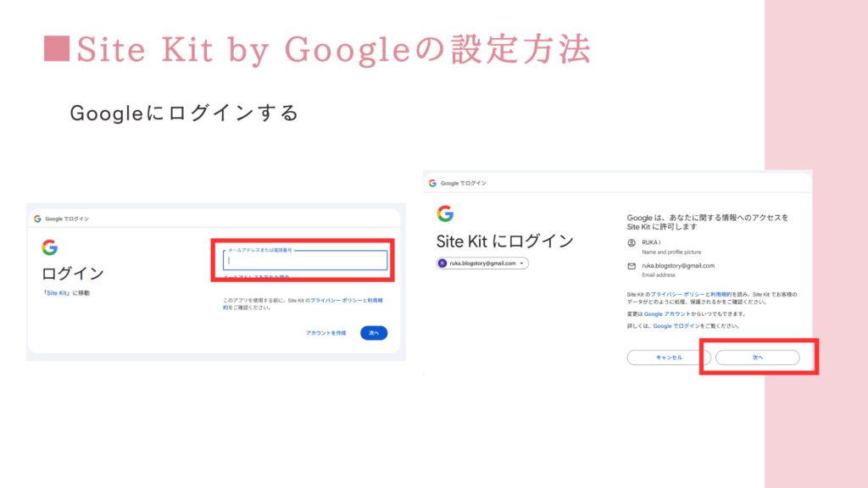868x488 pixels.
Task: Open the 'Site Kit' link under ログイン heading
Action: point(58,292)
